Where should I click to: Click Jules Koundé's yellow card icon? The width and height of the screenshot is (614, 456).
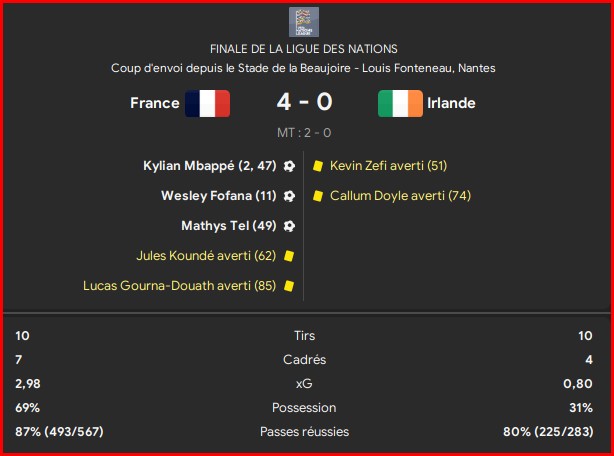click(x=289, y=256)
